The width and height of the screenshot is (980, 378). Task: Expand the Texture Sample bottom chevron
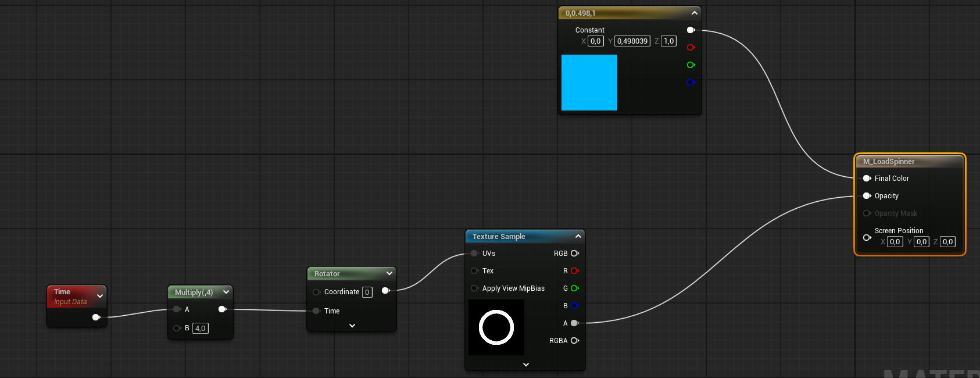coord(525,365)
